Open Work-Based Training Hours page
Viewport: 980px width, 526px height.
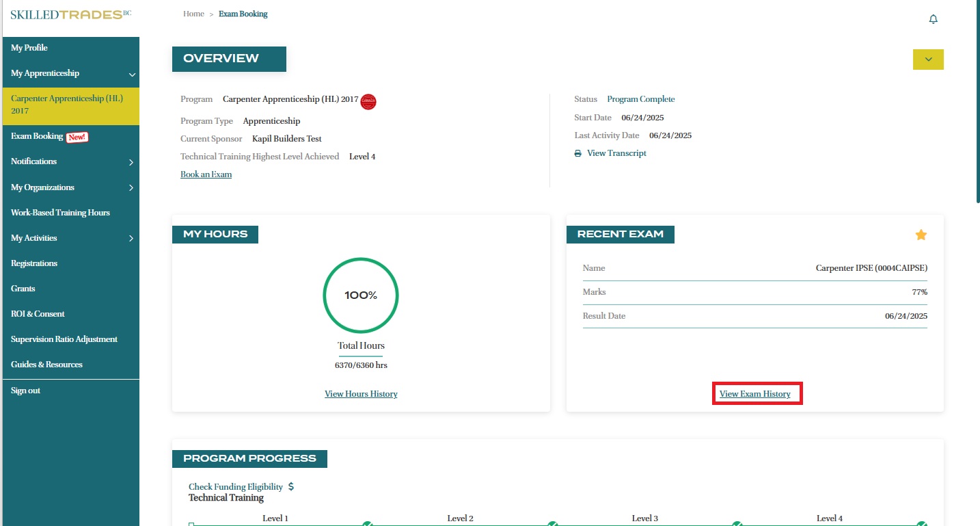(60, 213)
